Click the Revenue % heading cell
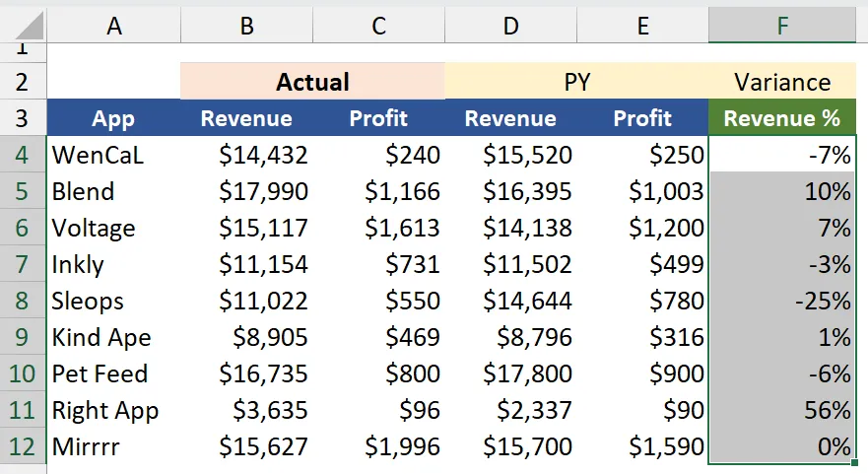Image resolution: width=868 pixels, height=474 pixels. click(782, 118)
